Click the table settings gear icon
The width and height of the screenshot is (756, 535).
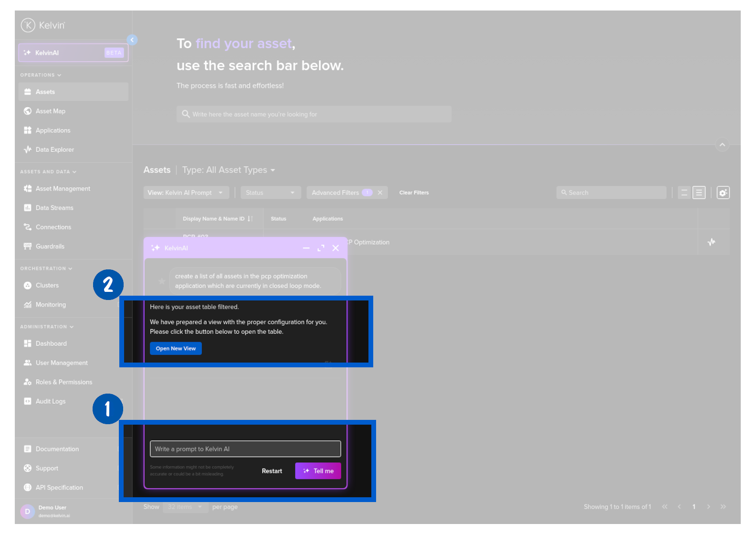tap(723, 193)
